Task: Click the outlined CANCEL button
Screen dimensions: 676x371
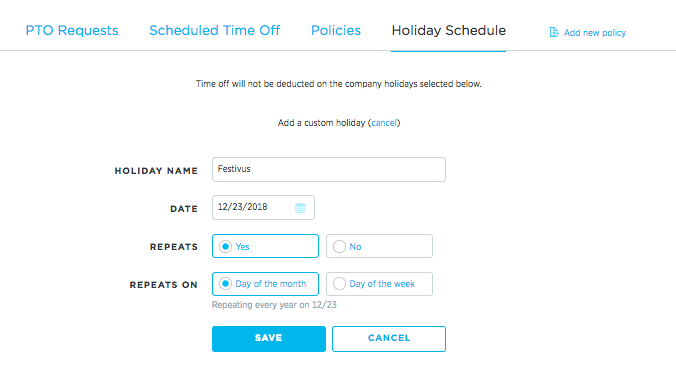Action: (x=389, y=339)
